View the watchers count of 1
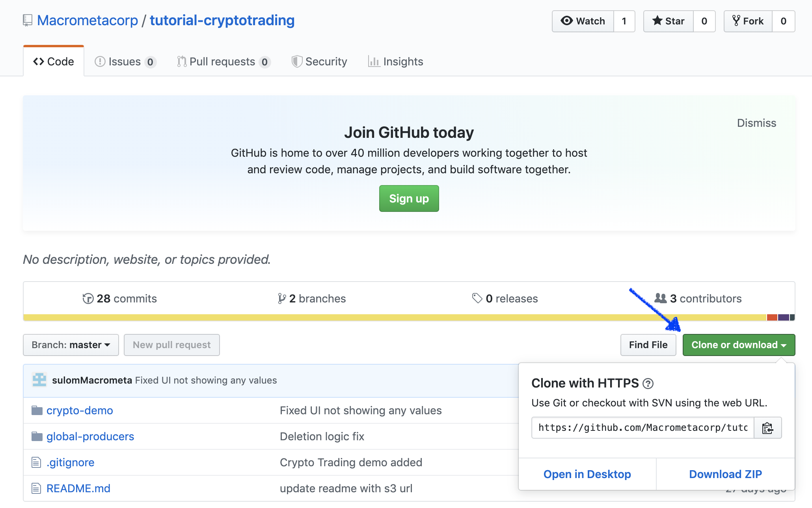Viewport: 812px width, 508px height. pos(624,21)
